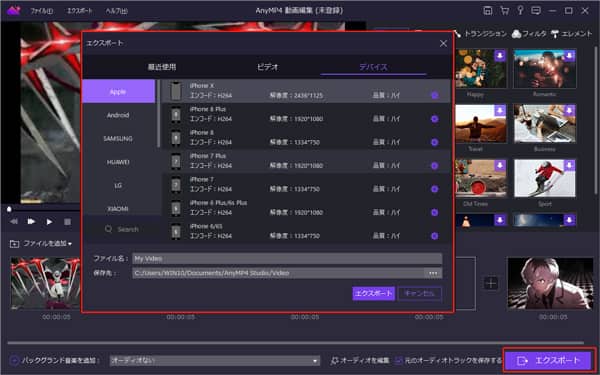600x375 pixels.
Task: Open the ヘルプ menu
Action: (116, 11)
